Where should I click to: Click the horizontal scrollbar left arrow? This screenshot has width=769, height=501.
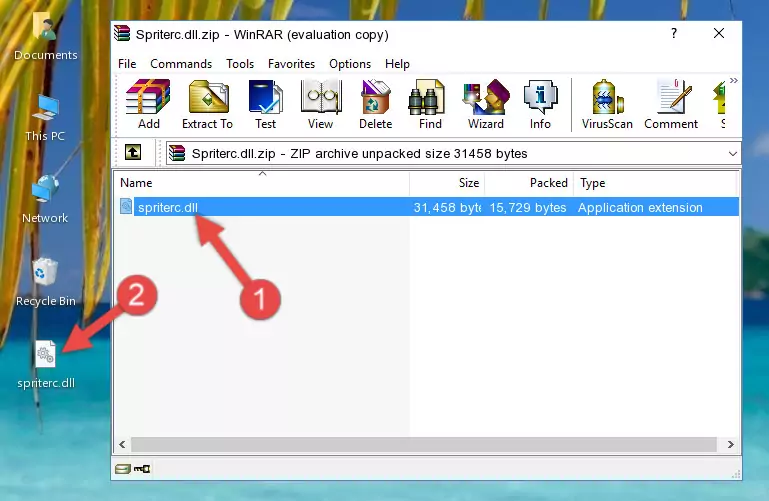pyautogui.click(x=122, y=445)
